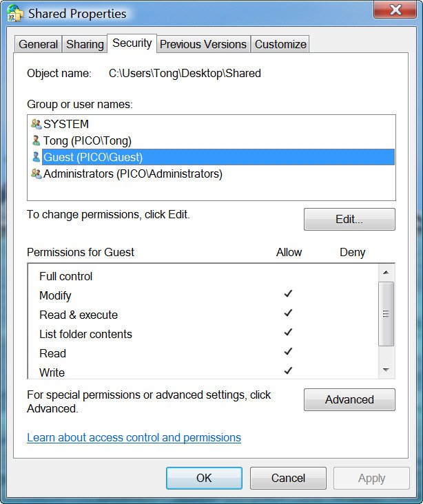This screenshot has width=423, height=504.
Task: Select Tong (PICO\Tong) user entry
Action: [87, 141]
